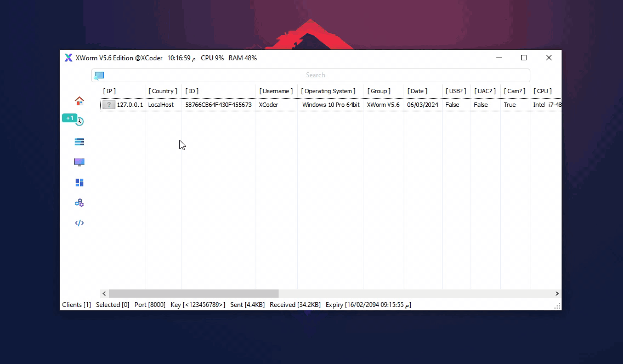Click Sent [4.4KB] in status bar
The image size is (623, 364).
click(247, 305)
